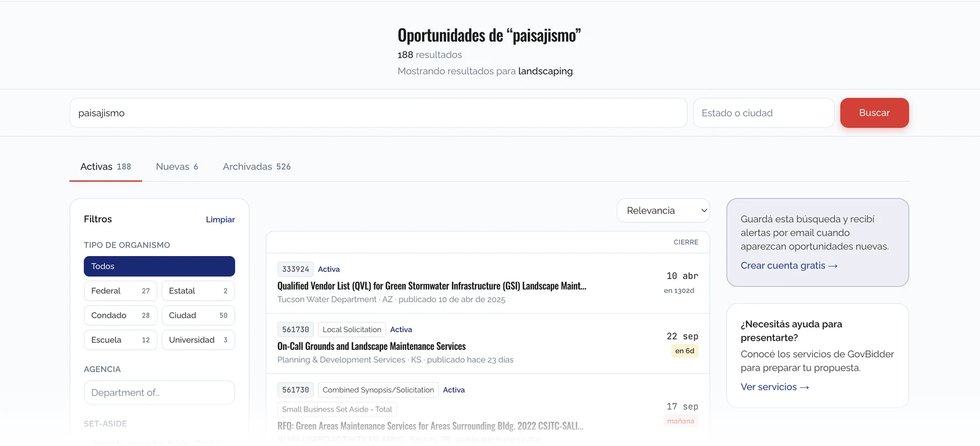Switch to the Activas tab

coord(105,167)
